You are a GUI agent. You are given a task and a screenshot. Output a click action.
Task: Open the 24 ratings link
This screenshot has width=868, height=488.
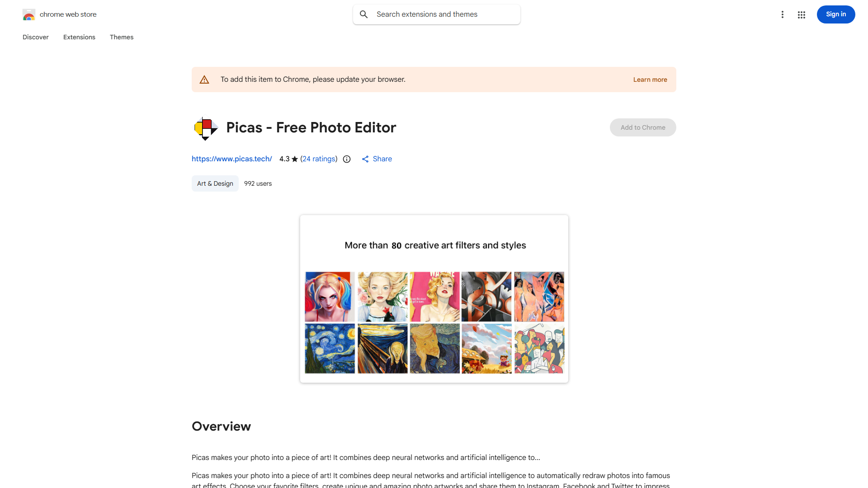(319, 159)
